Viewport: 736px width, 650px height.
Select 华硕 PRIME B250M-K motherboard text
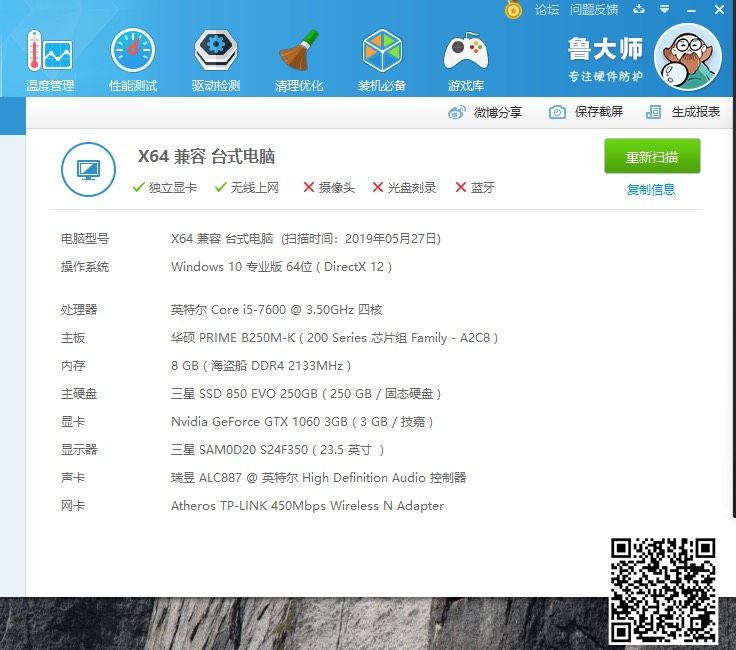(x=335, y=338)
